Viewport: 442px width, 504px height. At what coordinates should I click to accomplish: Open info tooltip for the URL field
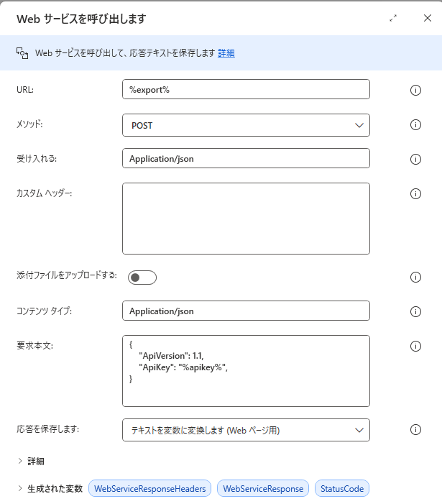point(415,90)
